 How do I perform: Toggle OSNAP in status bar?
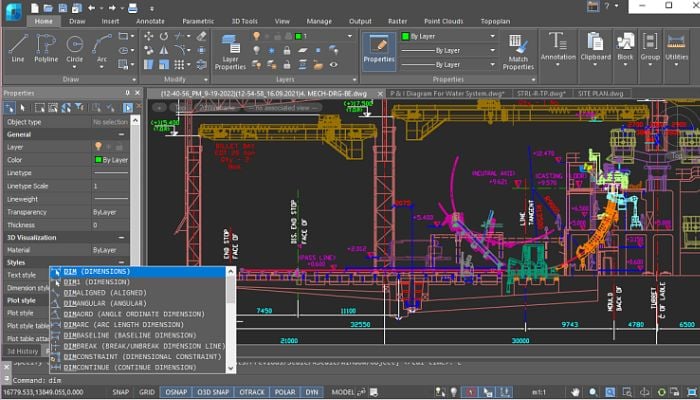pos(176,392)
